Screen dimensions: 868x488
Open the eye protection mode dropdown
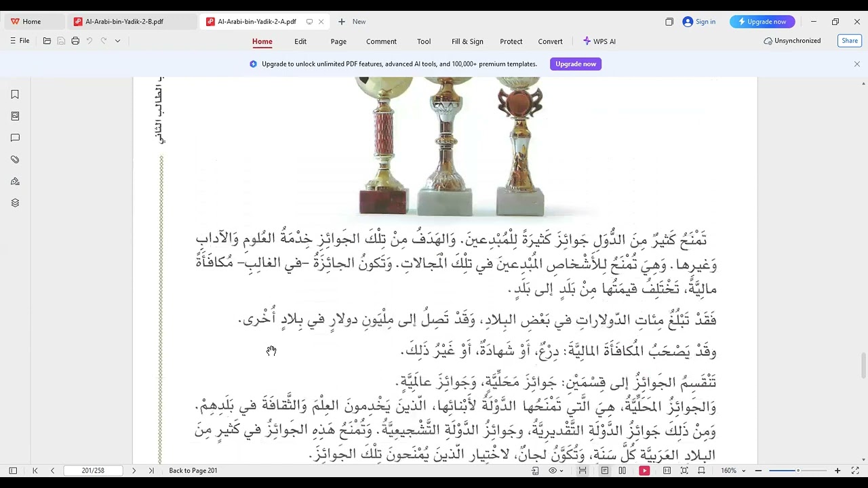(x=561, y=471)
